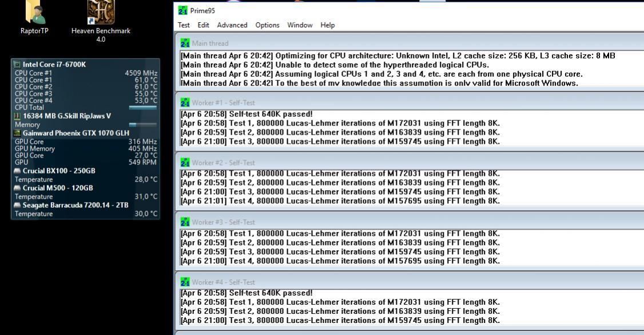644x335 pixels.
Task: Click the Crucial BX100 - 250GB header
Action: (x=59, y=171)
